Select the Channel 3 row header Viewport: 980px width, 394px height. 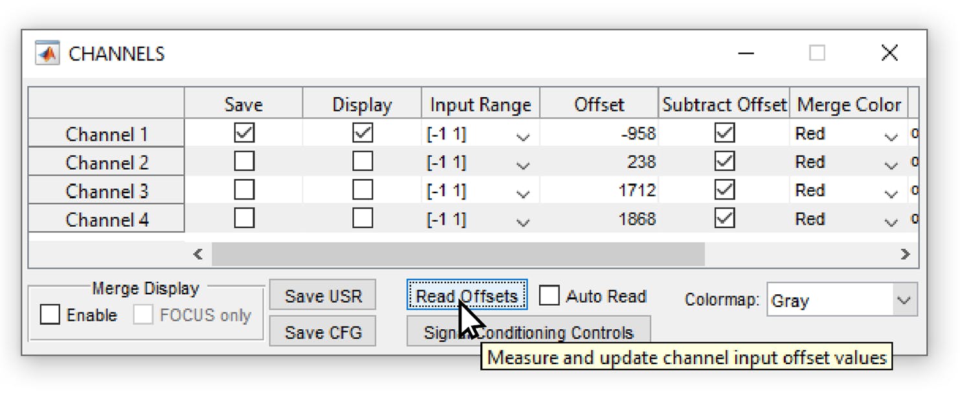click(107, 191)
